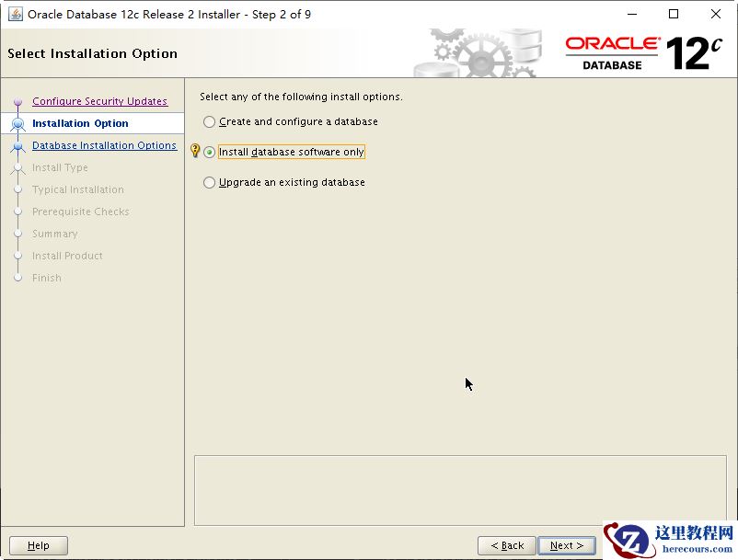Image resolution: width=738 pixels, height=560 pixels.
Task: Click the Java installer title bar icon
Action: click(15, 14)
